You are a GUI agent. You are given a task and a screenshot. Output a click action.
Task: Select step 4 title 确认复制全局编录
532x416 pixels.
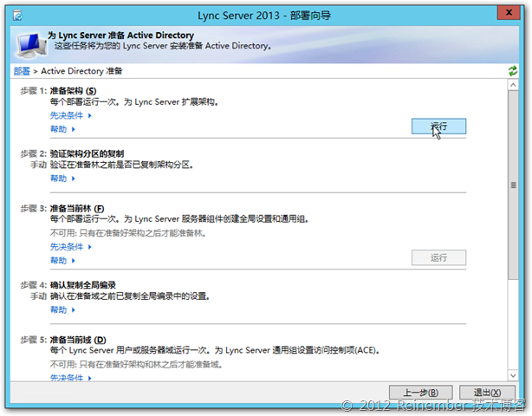pos(83,284)
